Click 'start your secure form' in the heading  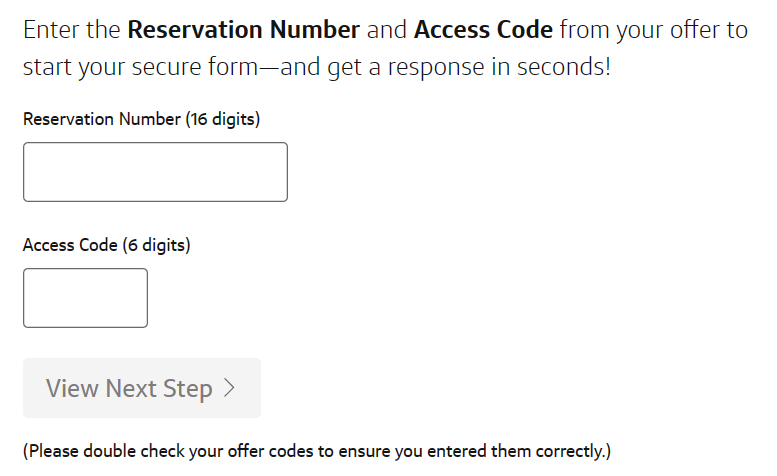tap(120, 70)
